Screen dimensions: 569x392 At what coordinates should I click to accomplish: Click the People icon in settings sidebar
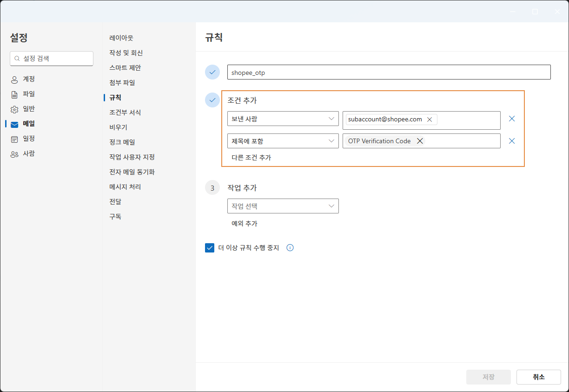coord(14,154)
